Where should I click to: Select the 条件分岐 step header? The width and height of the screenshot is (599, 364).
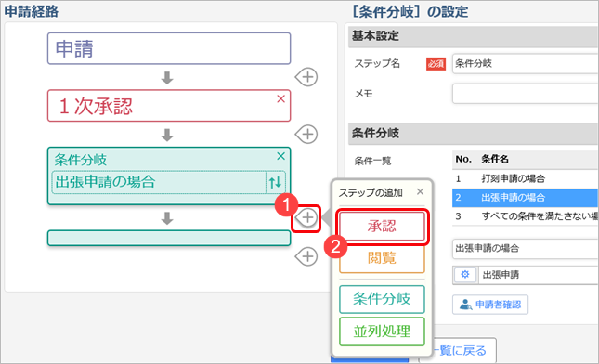tap(81, 160)
